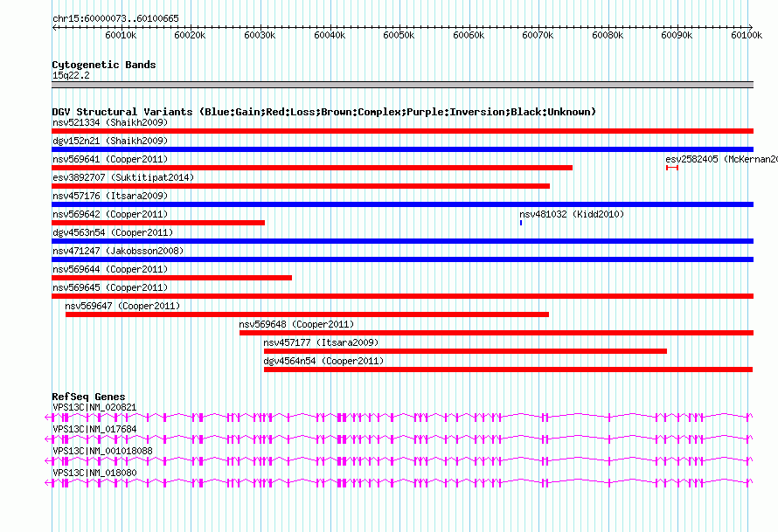Click the dgv4564n54 (Cooper2011) label

pyautogui.click(x=323, y=361)
